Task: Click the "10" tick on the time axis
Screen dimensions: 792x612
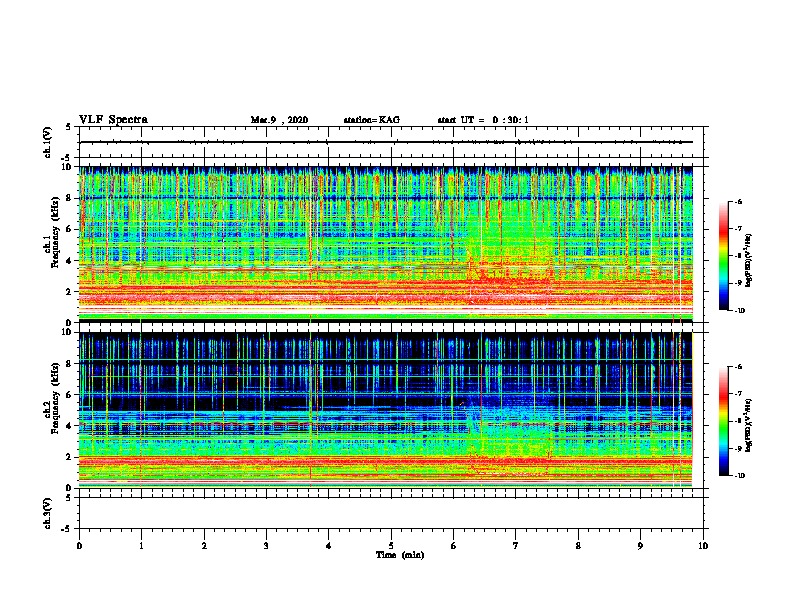Action: tap(703, 546)
